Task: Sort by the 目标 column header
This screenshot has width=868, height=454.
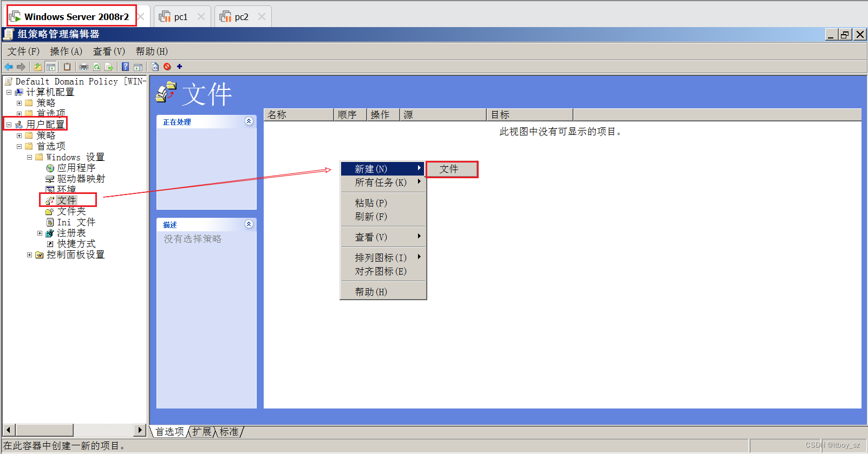Action: [530, 115]
